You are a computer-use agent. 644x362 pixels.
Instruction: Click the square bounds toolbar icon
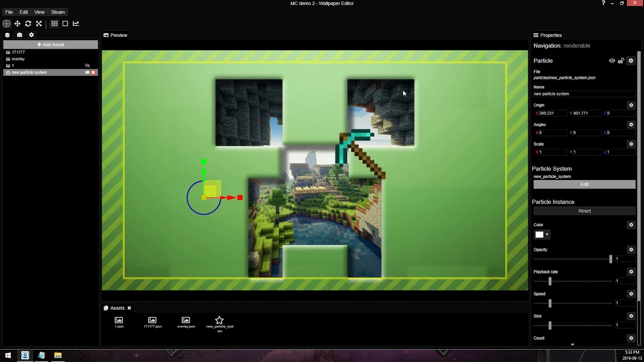[x=65, y=24]
